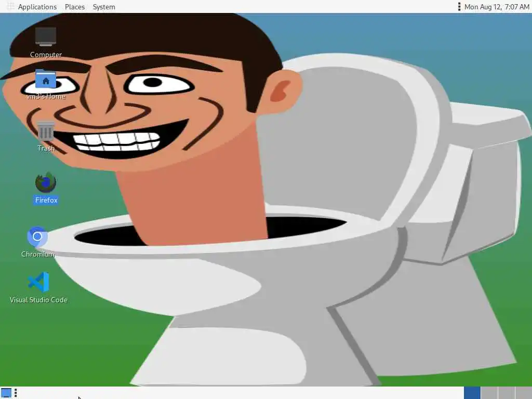Switch to the second workspace in switcher
Viewport: 532px width, 399px height.
(489, 393)
